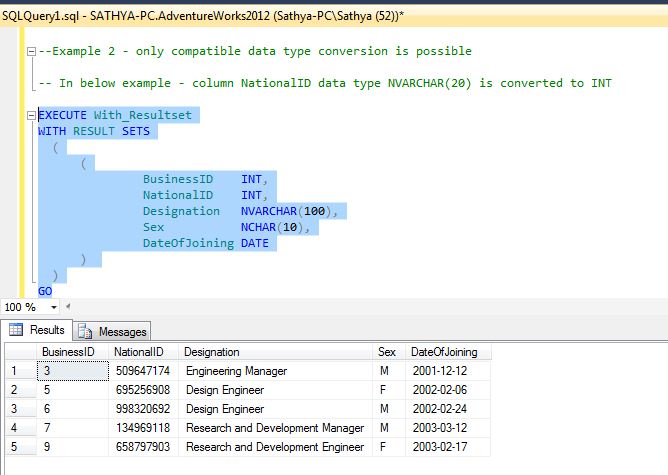Click NationalID cell 998320692
This screenshot has height=475, width=668.
[x=144, y=409]
